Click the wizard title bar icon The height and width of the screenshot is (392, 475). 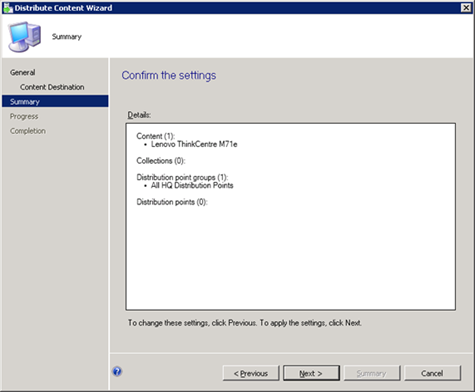pos(7,8)
